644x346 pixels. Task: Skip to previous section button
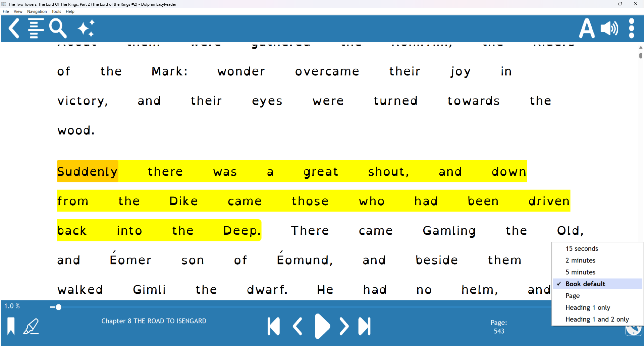pyautogui.click(x=274, y=326)
